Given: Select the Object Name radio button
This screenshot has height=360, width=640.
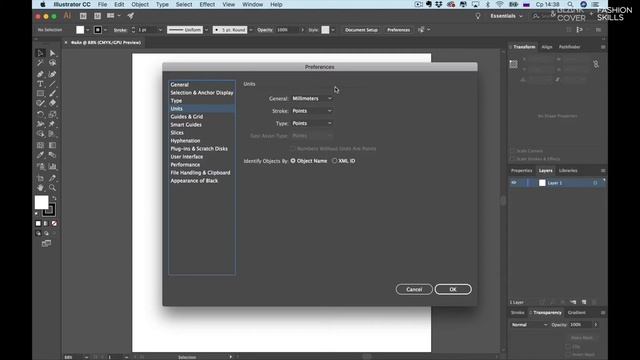Looking at the screenshot, I should pyautogui.click(x=293, y=161).
